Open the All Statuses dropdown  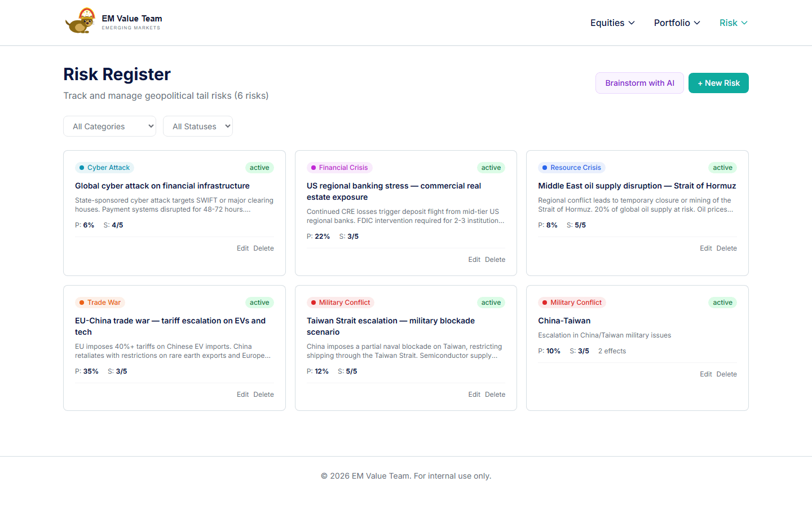click(x=198, y=126)
